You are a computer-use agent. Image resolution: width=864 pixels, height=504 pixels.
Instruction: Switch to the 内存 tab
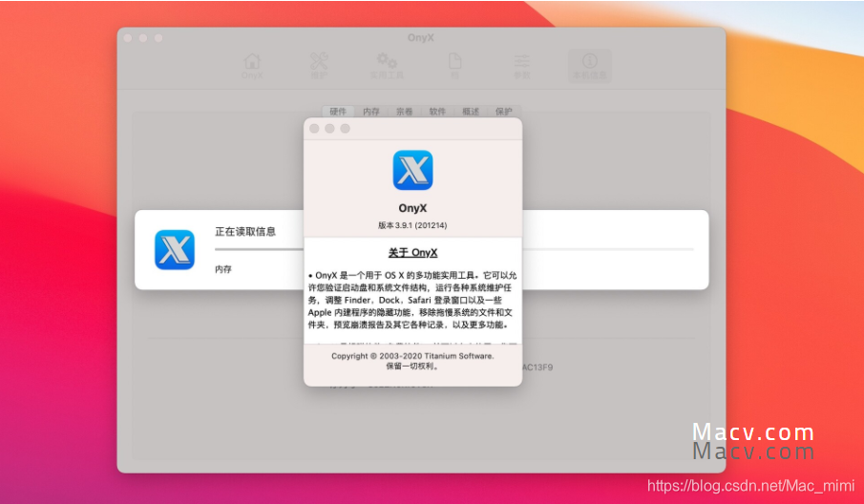[370, 112]
